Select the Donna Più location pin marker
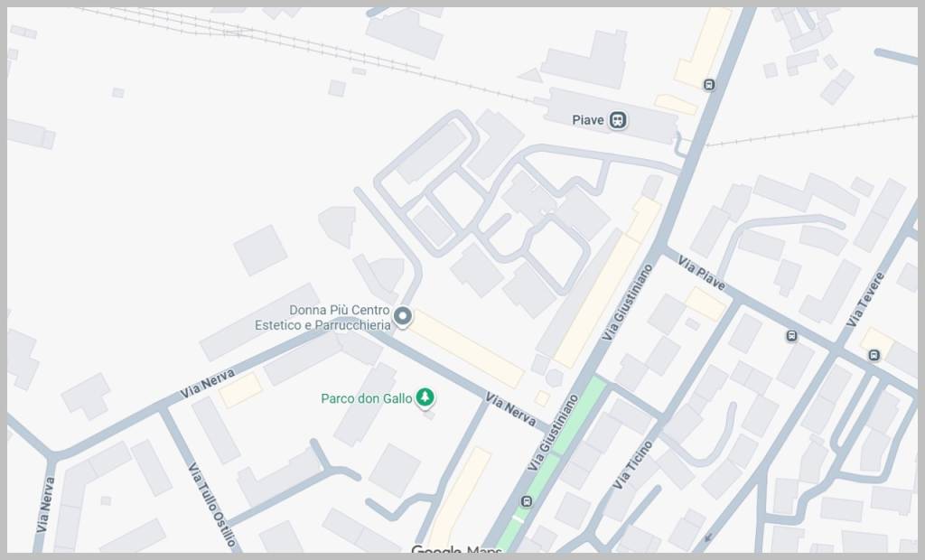 (x=403, y=317)
